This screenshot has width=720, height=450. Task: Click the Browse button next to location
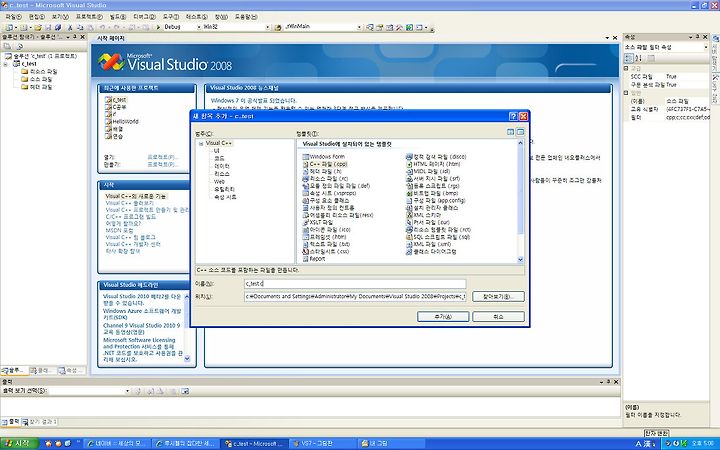coord(498,297)
